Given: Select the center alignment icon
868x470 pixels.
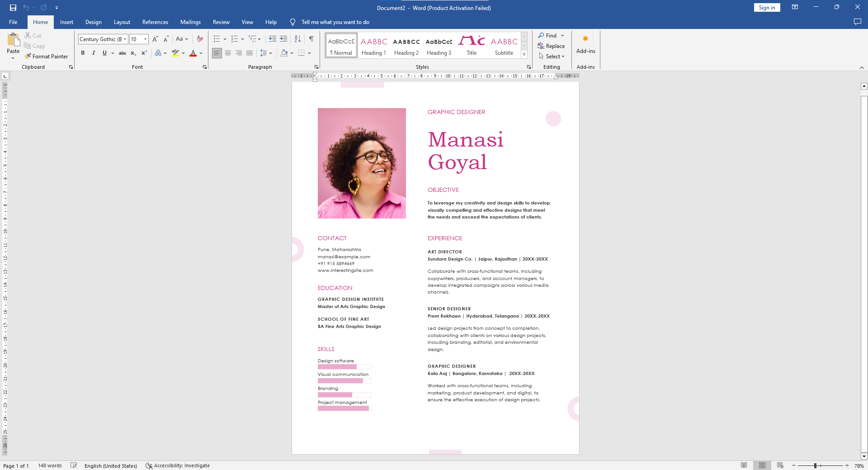Looking at the screenshot, I should (x=227, y=53).
